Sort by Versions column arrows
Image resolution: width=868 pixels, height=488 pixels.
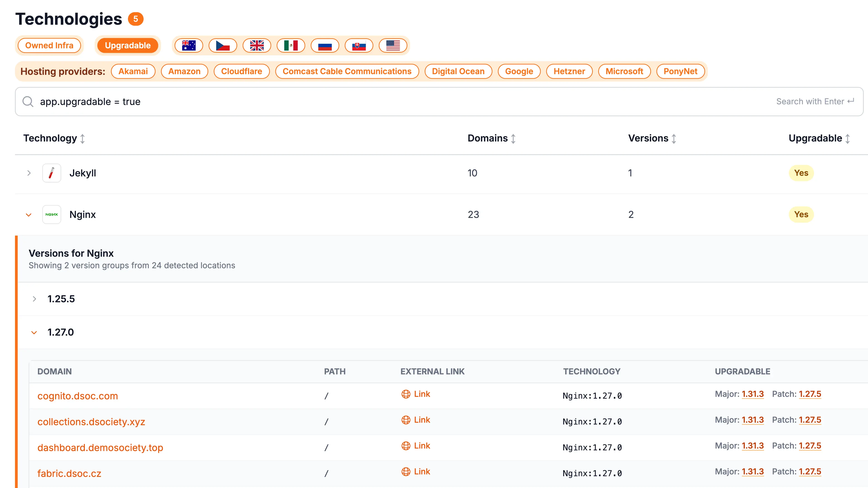click(x=674, y=138)
